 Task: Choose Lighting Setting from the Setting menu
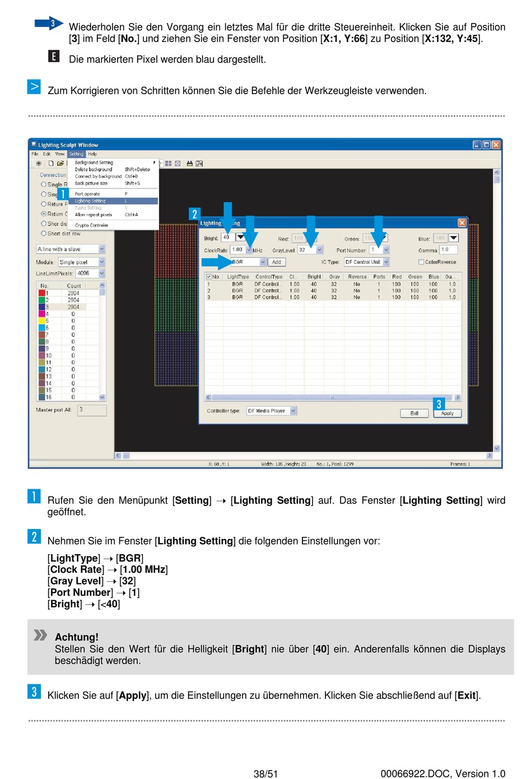(90, 201)
